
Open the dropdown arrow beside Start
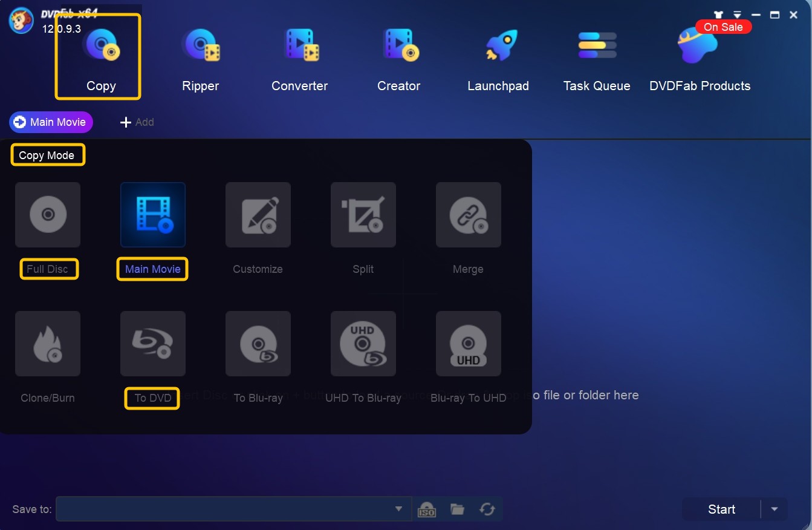click(x=775, y=509)
